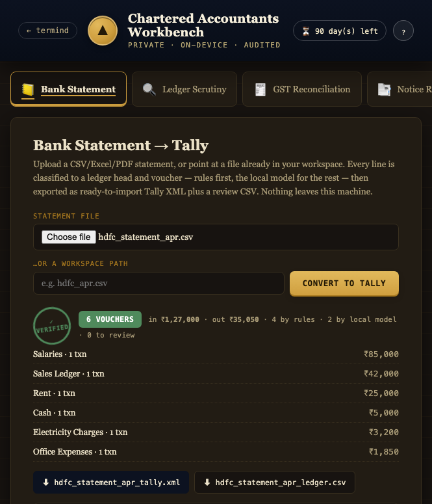This screenshot has height=504, width=432.
Task: Click the 'out ₹35,050' summary text
Action: [x=235, y=319]
